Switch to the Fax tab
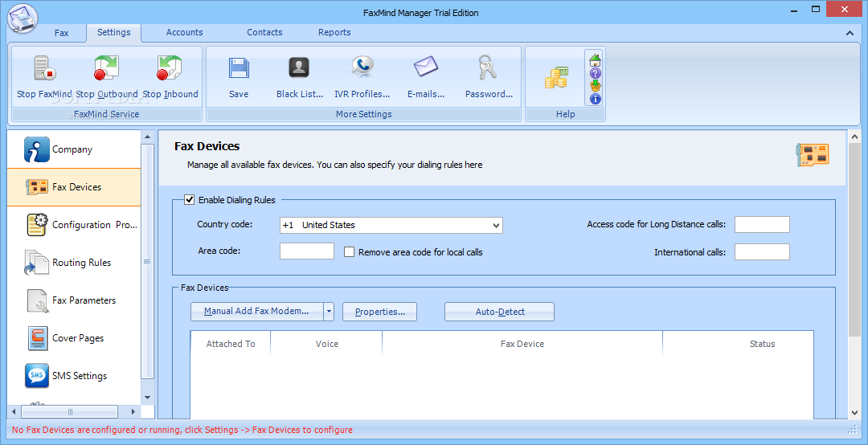 [x=61, y=33]
